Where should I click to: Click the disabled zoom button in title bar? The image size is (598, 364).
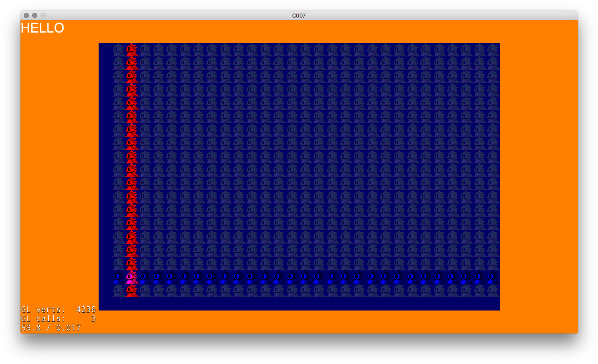coord(43,15)
